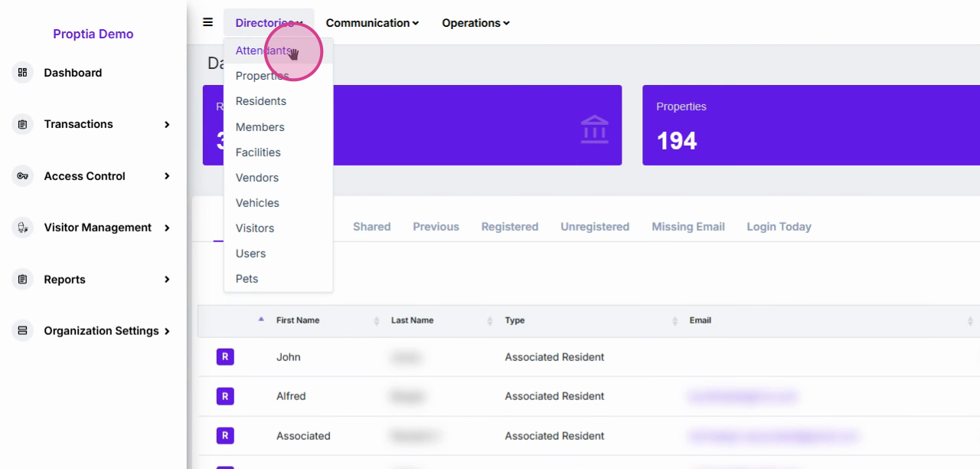The image size is (980, 469).
Task: Sort by Last Name column arrows
Action: [x=490, y=321]
